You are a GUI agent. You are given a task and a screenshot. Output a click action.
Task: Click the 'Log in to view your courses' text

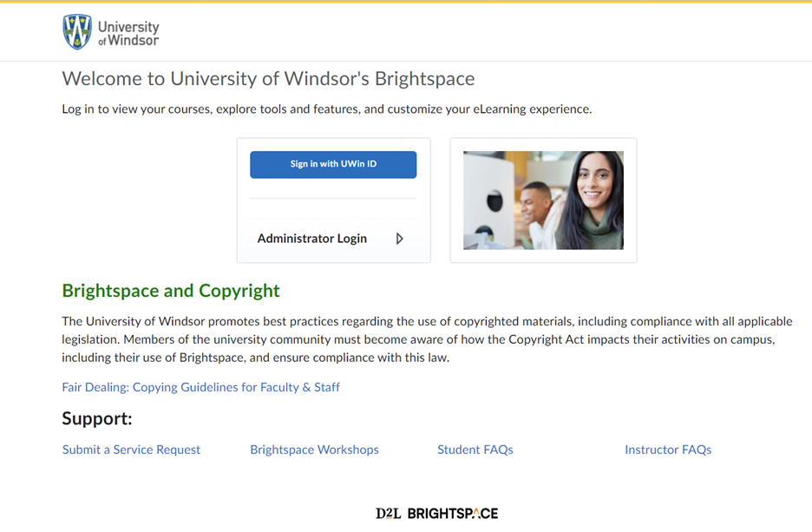326,109
